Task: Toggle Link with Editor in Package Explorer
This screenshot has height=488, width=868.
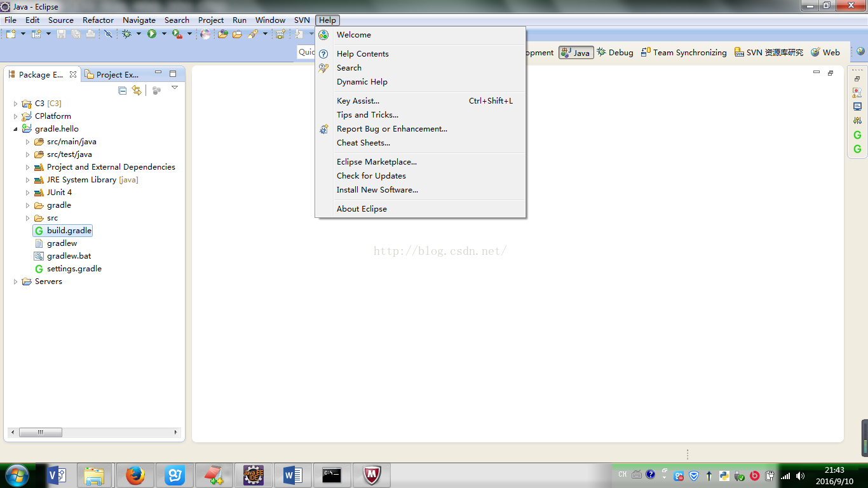Action: (137, 91)
